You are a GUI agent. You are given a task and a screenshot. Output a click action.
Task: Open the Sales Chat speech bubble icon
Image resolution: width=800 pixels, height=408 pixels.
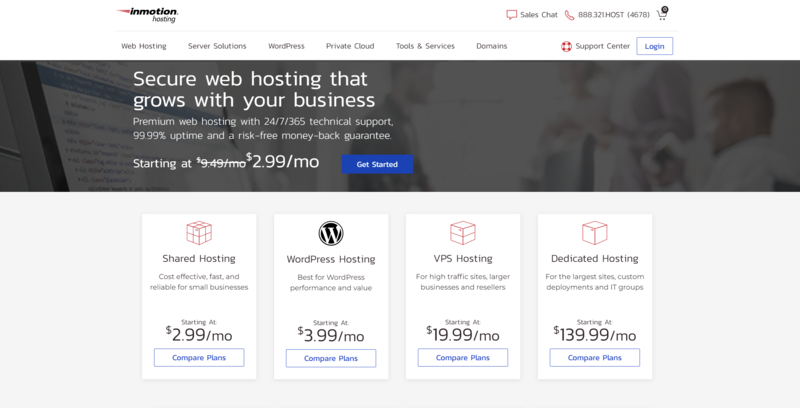point(511,15)
